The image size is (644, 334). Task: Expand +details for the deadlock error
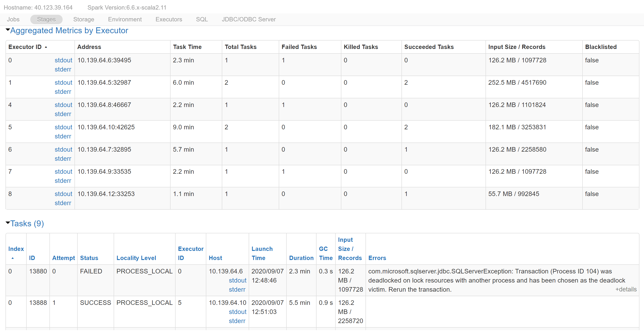pyautogui.click(x=626, y=289)
